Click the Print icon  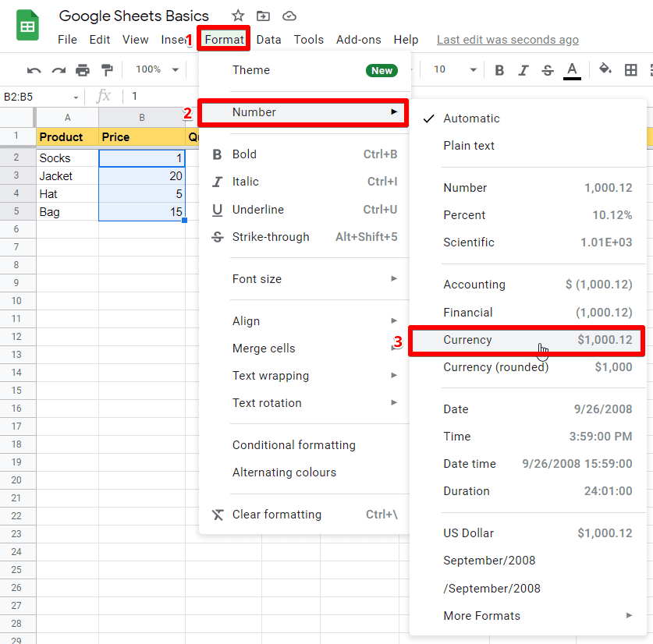pos(83,69)
